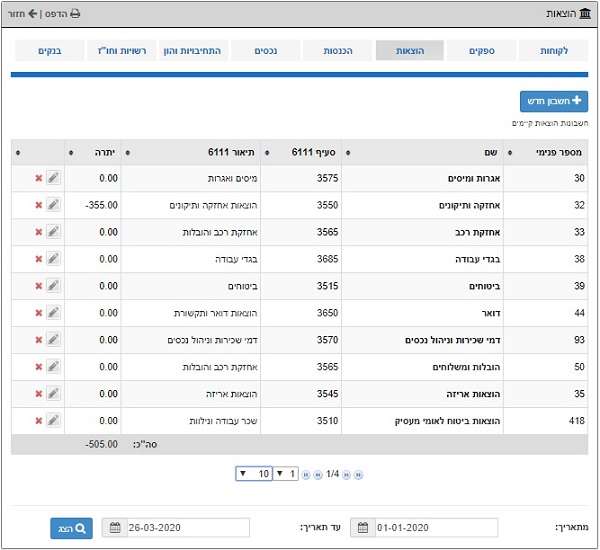Edit the הוצאות ביטוח לאומי מעסיק account
Image resolution: width=600 pixels, height=550 pixels.
(x=53, y=420)
